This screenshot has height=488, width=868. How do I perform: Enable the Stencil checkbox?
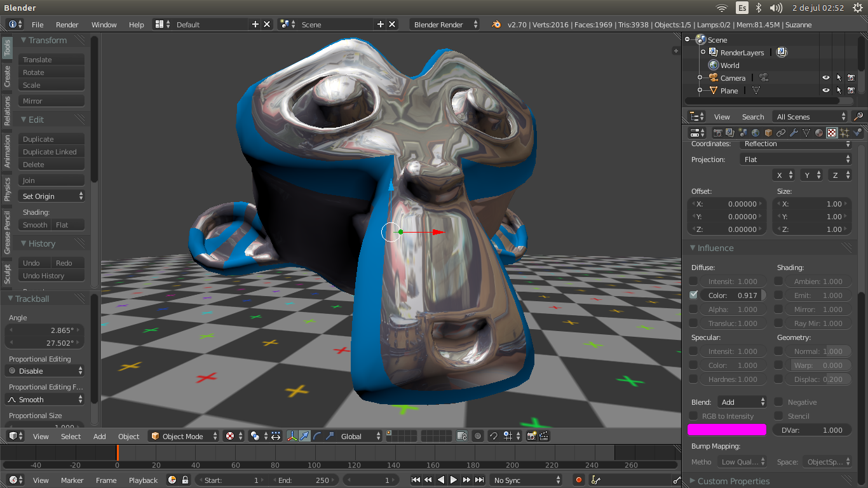coord(778,416)
